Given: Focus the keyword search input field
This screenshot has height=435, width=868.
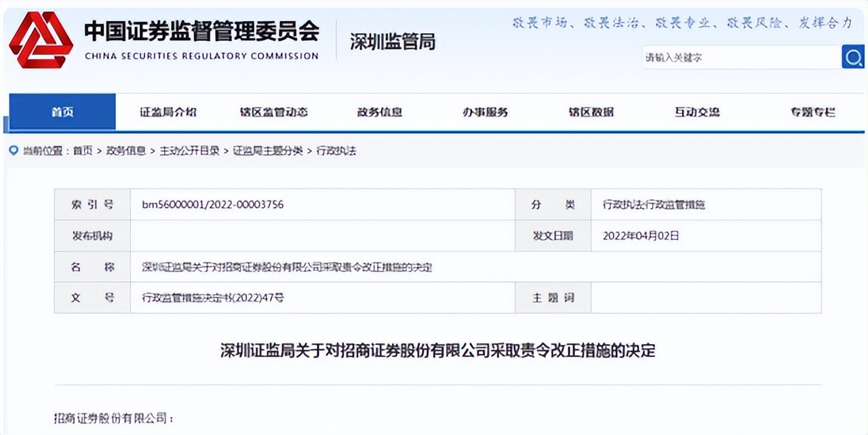Looking at the screenshot, I should point(741,58).
